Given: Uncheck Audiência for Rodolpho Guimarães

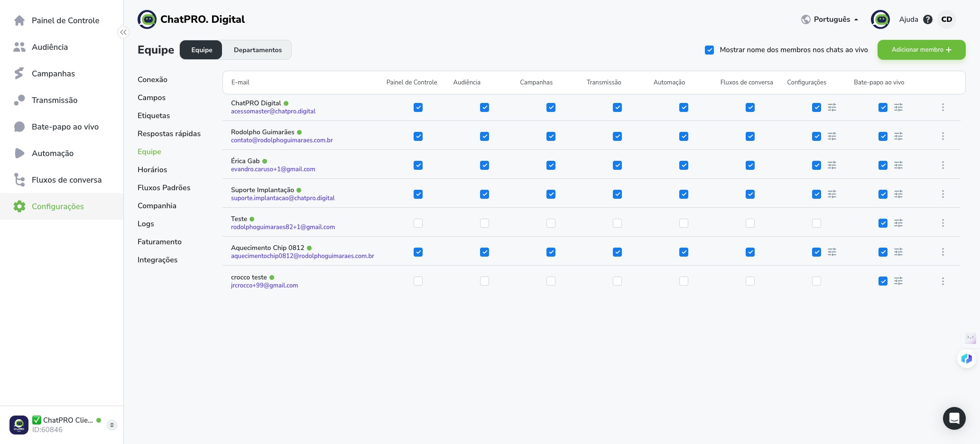Looking at the screenshot, I should click(x=484, y=137).
